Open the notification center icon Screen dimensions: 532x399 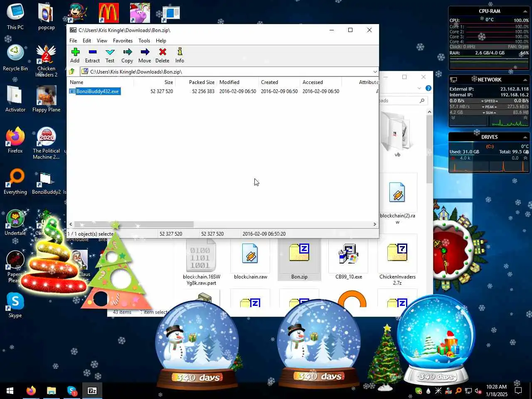click(x=518, y=391)
